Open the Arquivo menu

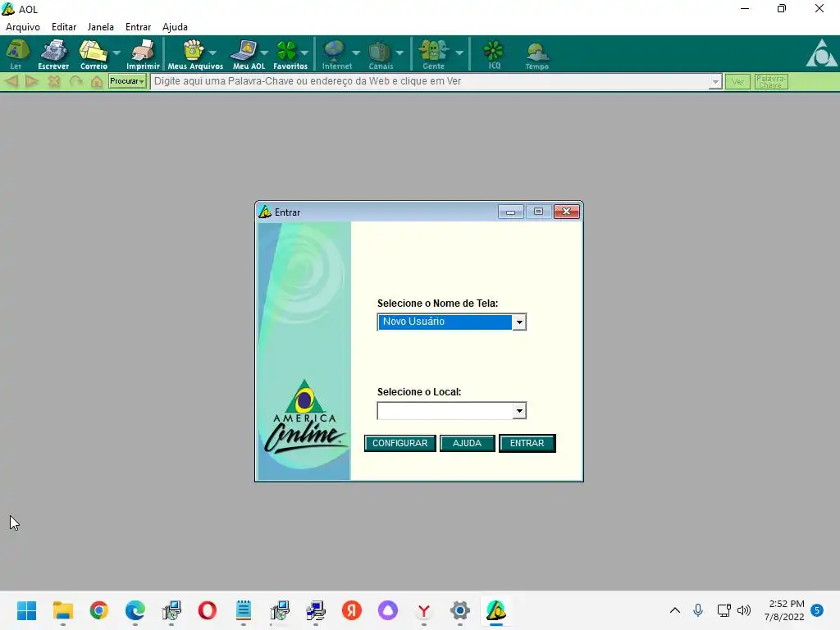22,27
